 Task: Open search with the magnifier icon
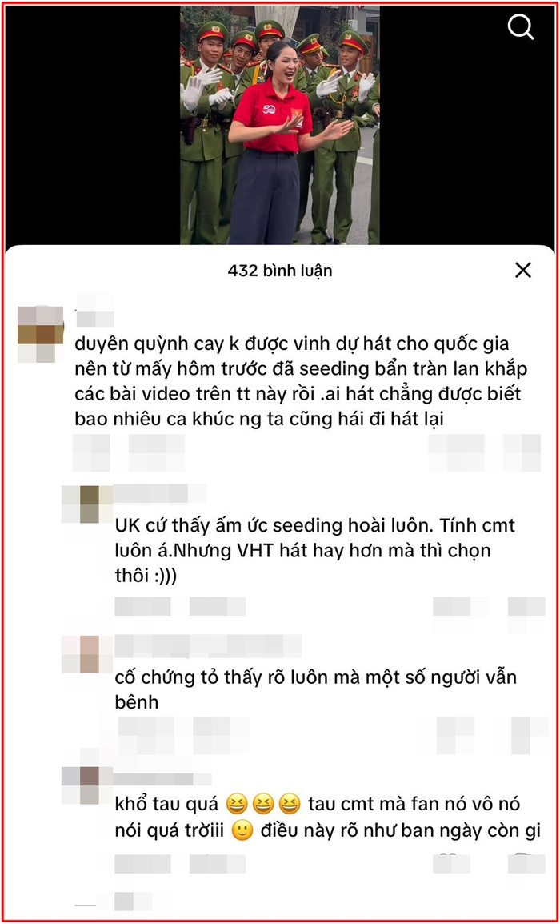(521, 27)
